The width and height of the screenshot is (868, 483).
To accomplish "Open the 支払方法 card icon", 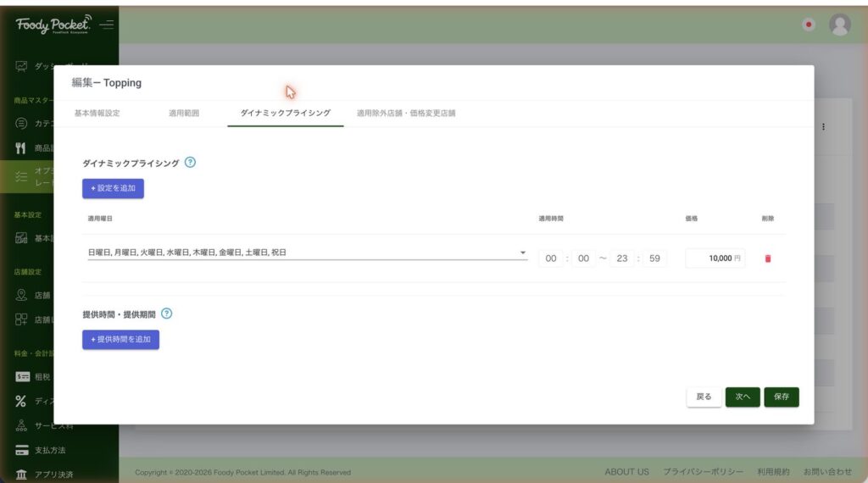I will [x=21, y=450].
